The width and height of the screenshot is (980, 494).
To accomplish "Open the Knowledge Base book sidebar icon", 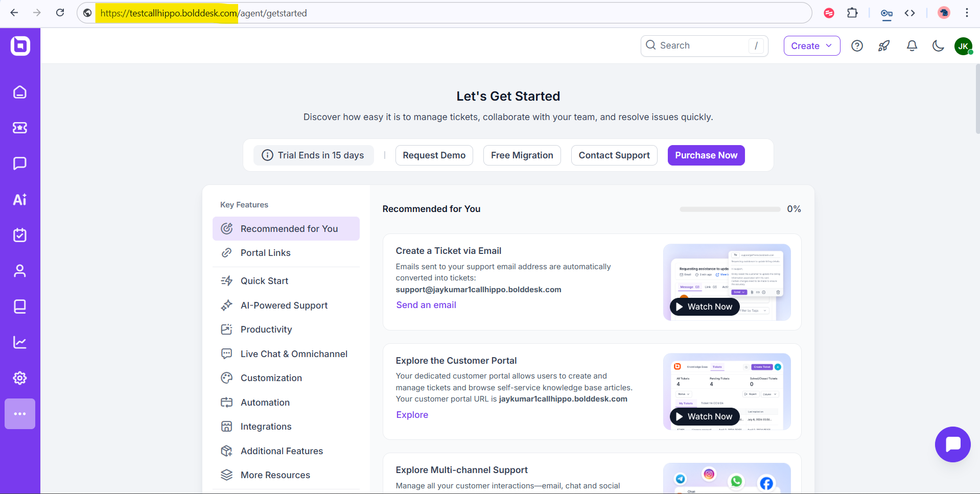I will pyautogui.click(x=20, y=307).
